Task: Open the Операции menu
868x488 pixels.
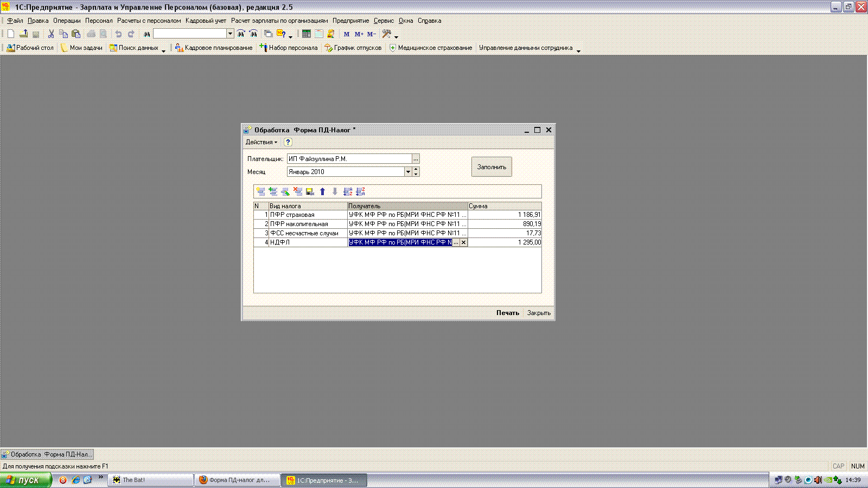Action: tap(67, 21)
